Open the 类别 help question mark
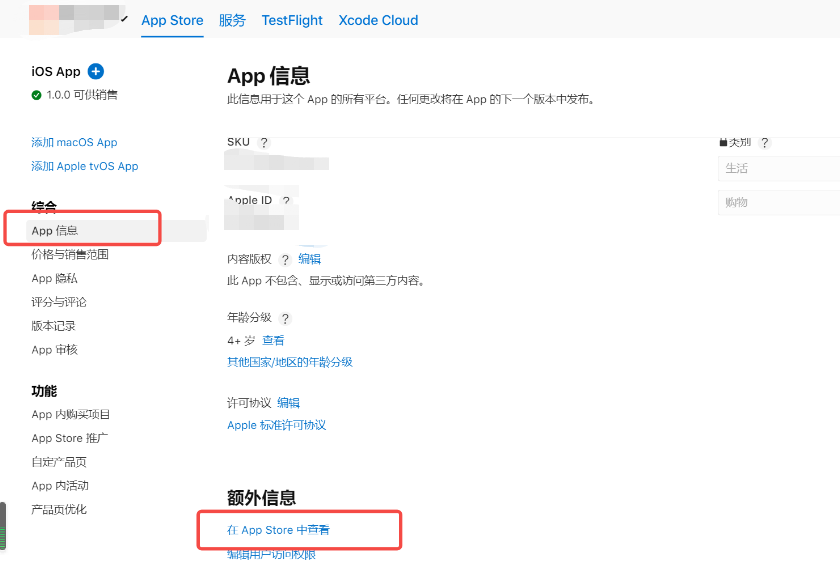This screenshot has width=840, height=580. tap(764, 143)
